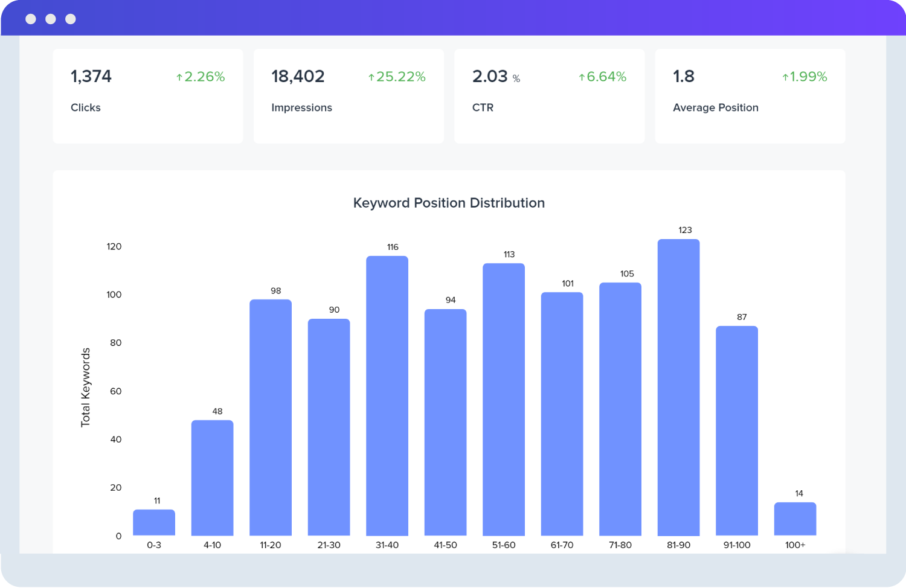Click the 87 bar value label
The image size is (906, 588).
coord(742,317)
